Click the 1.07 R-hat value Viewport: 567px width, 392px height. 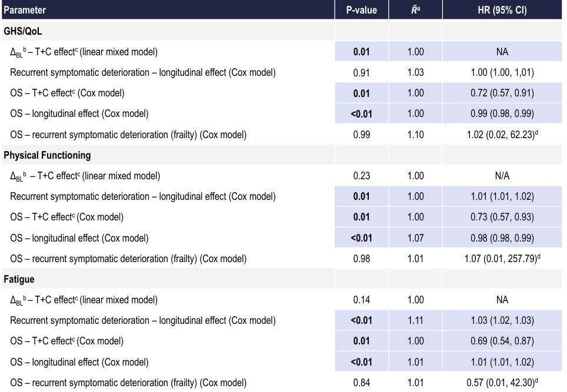(x=415, y=238)
